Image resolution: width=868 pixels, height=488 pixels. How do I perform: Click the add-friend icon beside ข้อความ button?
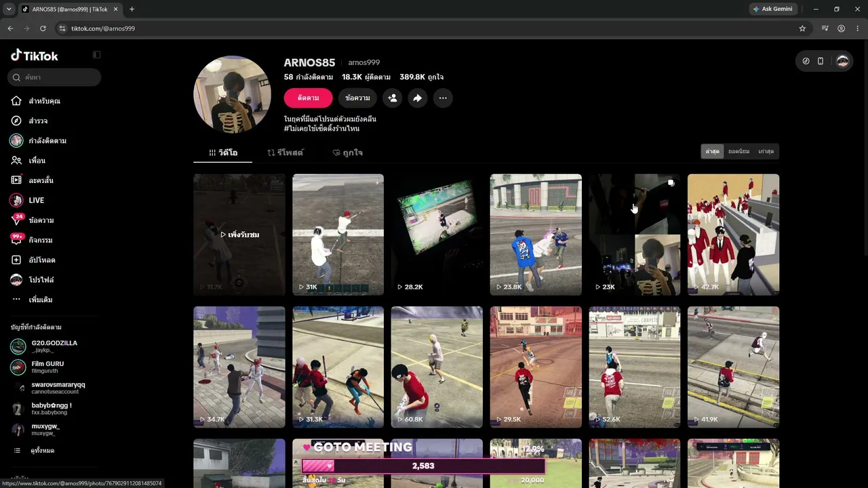[392, 98]
